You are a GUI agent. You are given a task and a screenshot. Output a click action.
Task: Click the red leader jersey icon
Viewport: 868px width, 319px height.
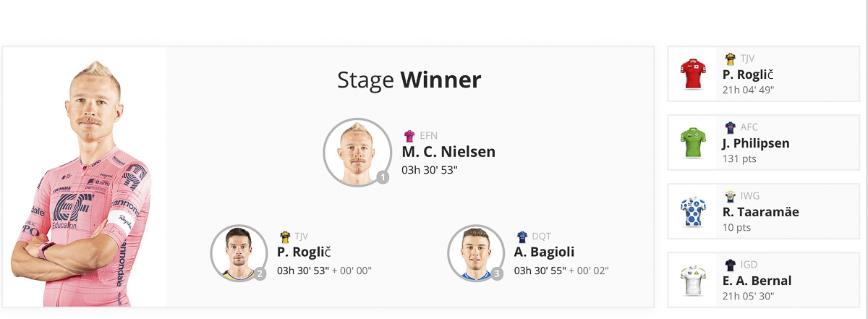pyautogui.click(x=693, y=75)
